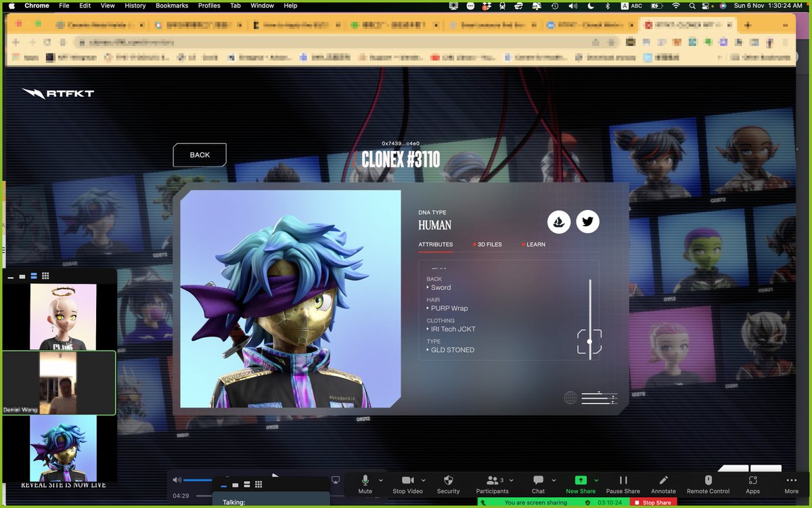
Task: Click the CloneX #3110 avatar image
Action: (x=290, y=299)
